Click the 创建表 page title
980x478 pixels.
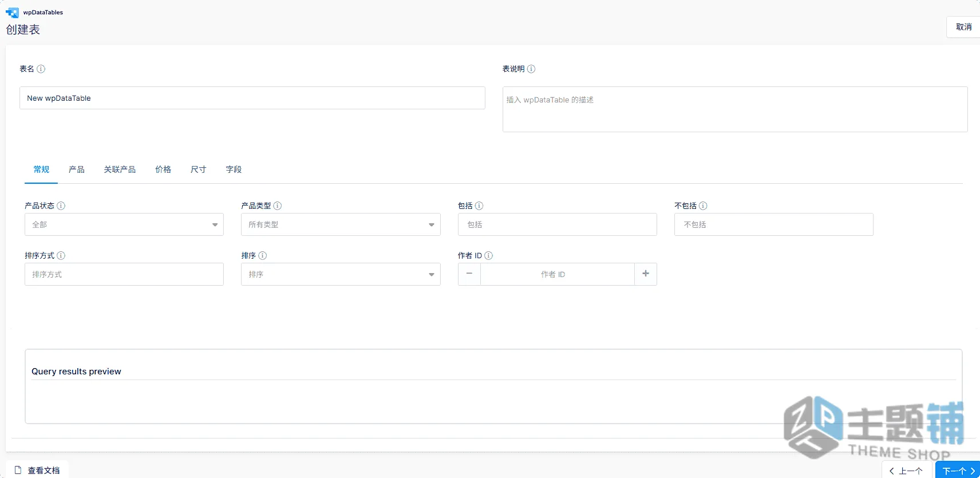pos(23,30)
